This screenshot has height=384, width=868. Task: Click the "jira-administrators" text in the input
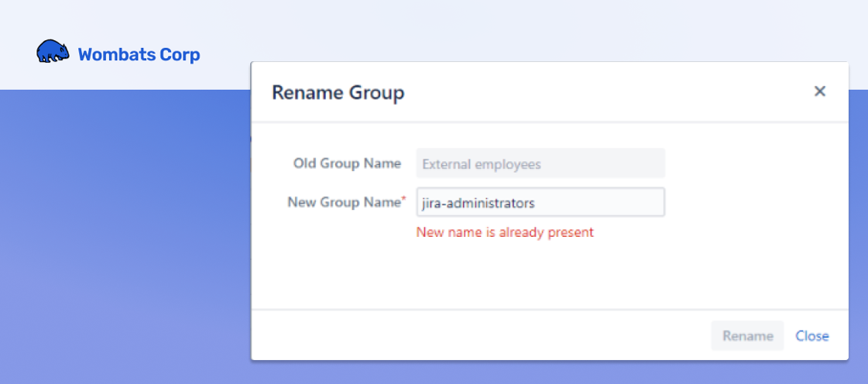[478, 203]
